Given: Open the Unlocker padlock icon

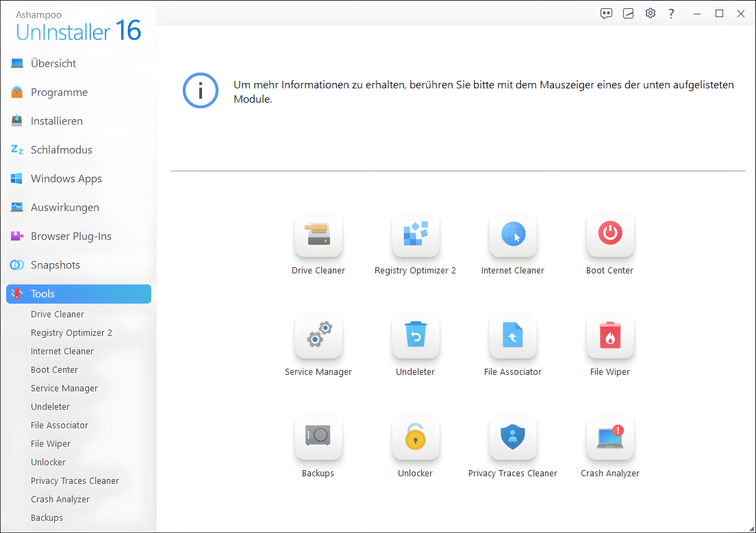Looking at the screenshot, I should click(415, 437).
